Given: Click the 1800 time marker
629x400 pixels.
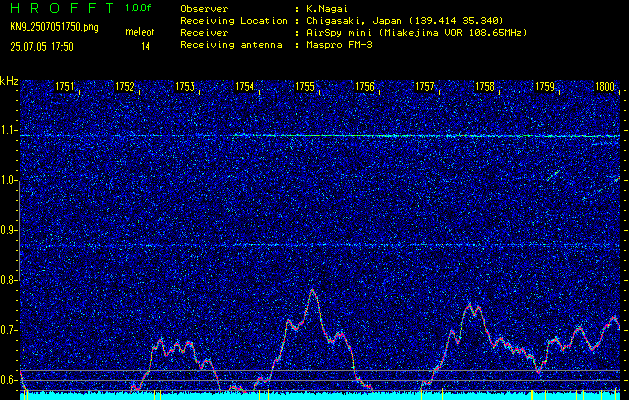Looking at the screenshot, I should point(605,86).
